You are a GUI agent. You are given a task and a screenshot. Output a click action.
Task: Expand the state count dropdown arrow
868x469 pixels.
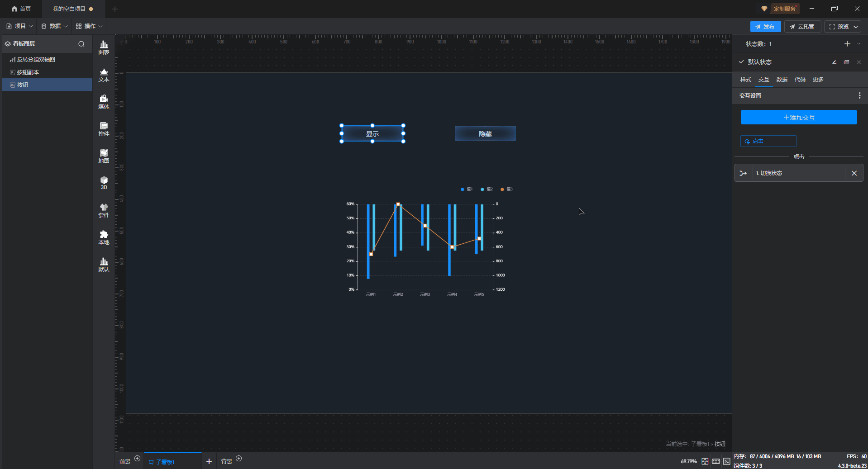(858, 44)
